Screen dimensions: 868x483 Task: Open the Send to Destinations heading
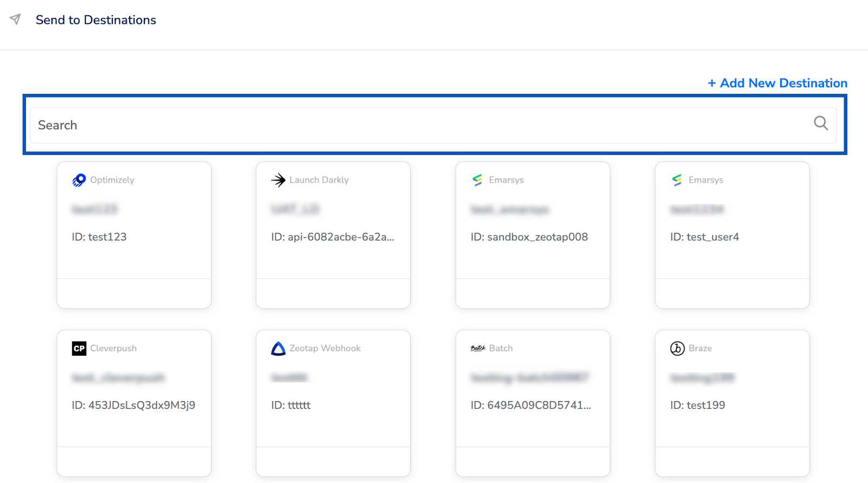[x=96, y=20]
